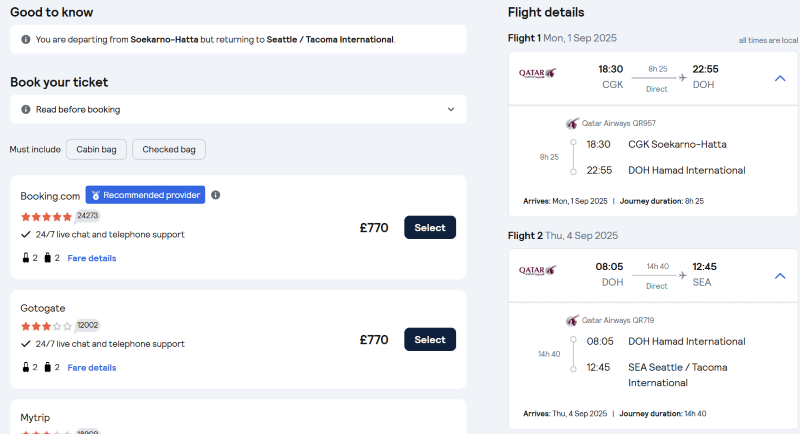Click the Recommended provider badge
Image resolution: width=800 pixels, height=434 pixels.
[x=145, y=195]
